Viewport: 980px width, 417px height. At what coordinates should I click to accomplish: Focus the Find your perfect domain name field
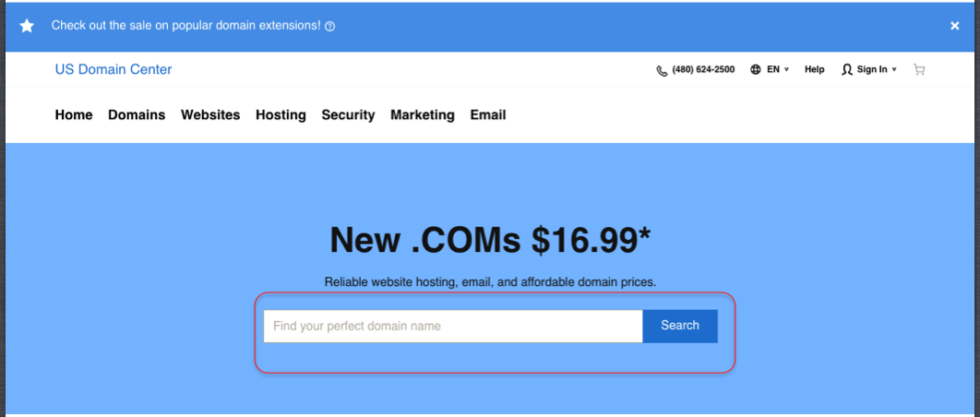[453, 326]
